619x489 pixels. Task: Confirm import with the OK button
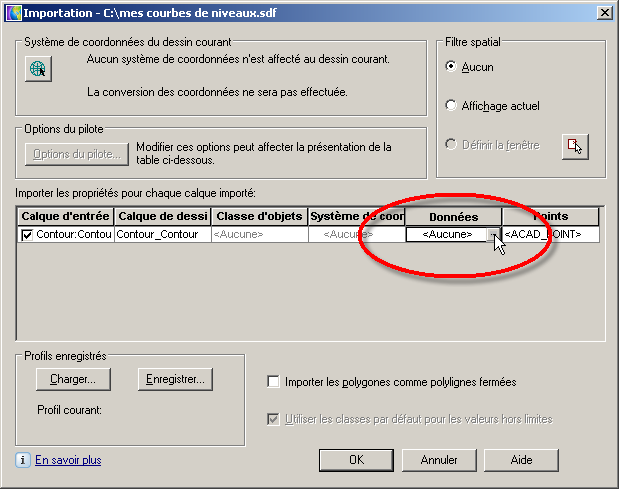tap(356, 460)
